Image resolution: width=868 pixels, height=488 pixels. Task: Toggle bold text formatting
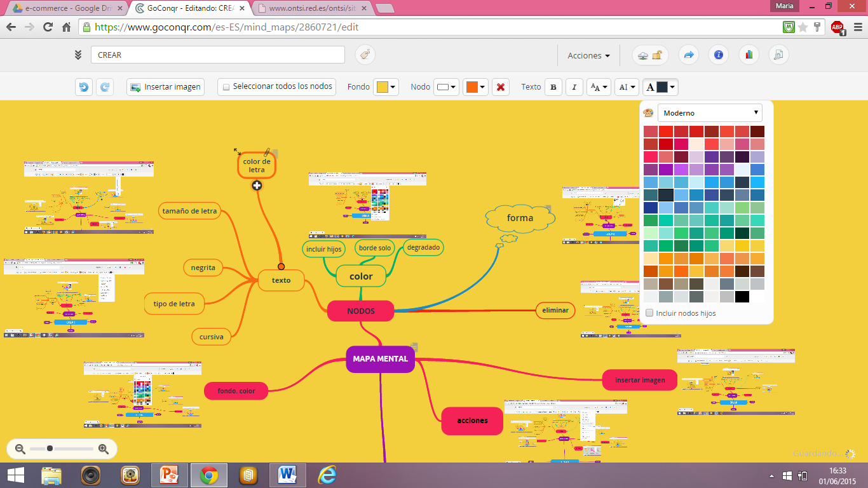point(553,87)
